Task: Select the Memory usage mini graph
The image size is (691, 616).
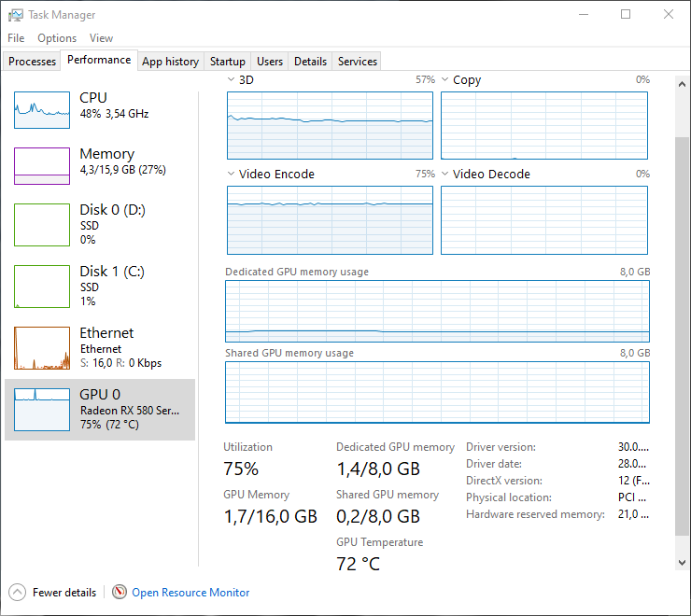Action: click(x=42, y=166)
